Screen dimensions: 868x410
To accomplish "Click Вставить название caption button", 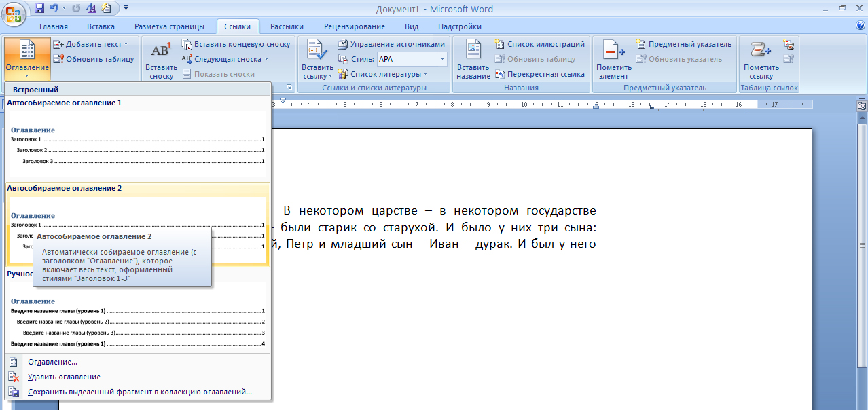I will click(473, 60).
